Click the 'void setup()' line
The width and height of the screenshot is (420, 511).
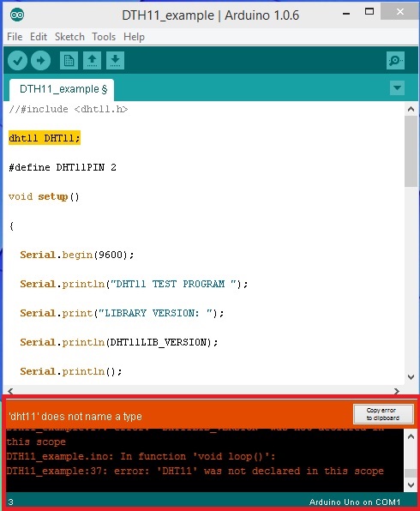[44, 197]
